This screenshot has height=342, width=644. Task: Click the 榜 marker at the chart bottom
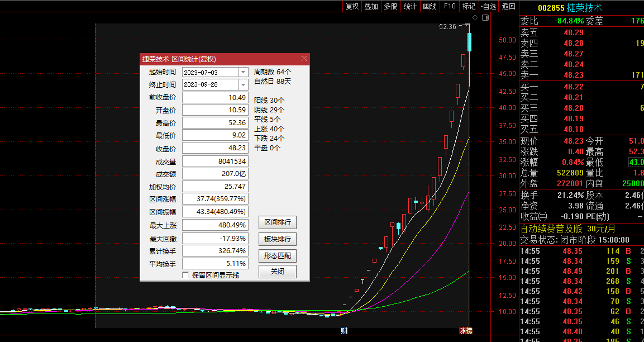click(x=468, y=331)
